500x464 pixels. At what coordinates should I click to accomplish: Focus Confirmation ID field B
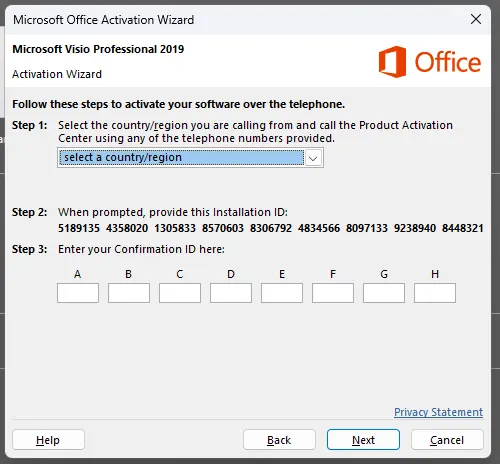tap(129, 293)
